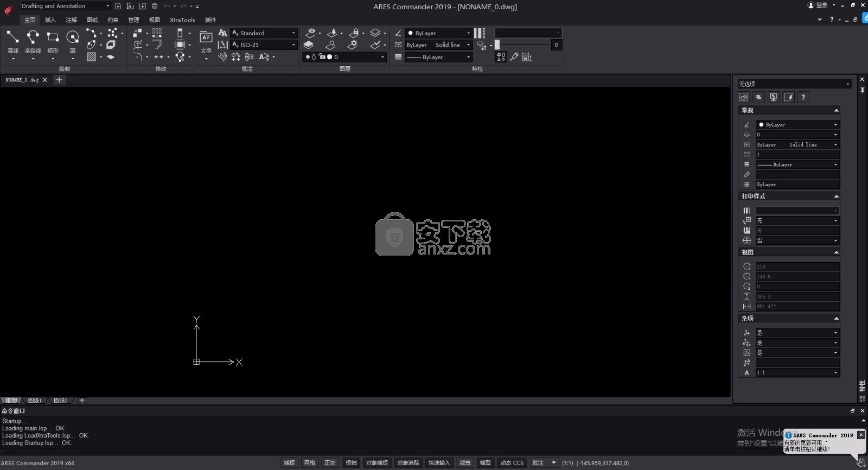Viewport: 868px width, 470px height.
Task: Toggle Dynamic CCS (动态 CCS) in status bar
Action: (512, 463)
